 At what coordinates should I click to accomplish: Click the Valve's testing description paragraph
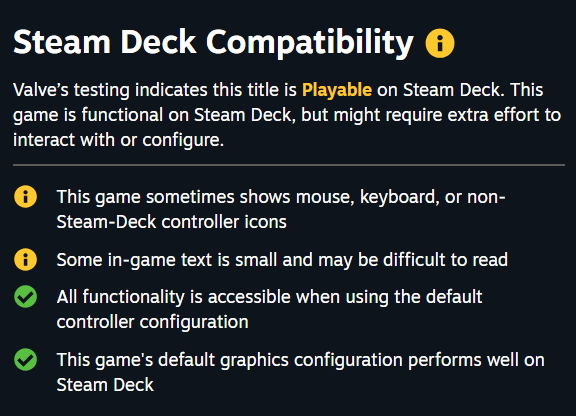pyautogui.click(x=287, y=115)
